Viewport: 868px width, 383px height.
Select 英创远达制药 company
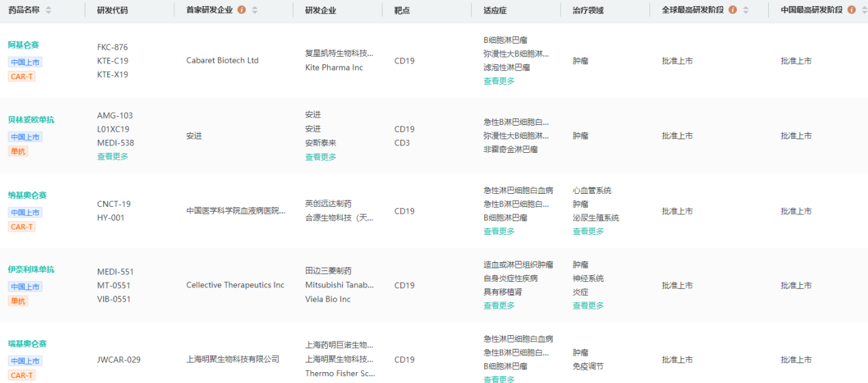click(328, 203)
